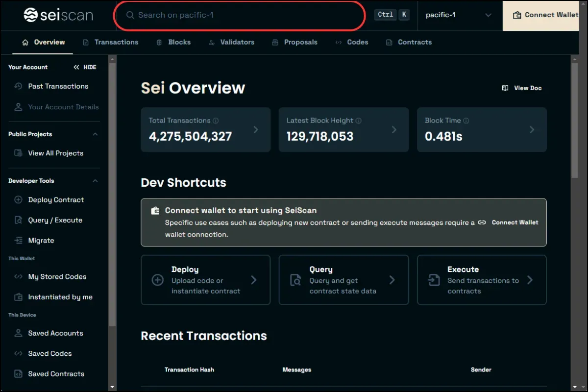Click the search magnifier icon
This screenshot has width=588, height=392.
click(130, 15)
